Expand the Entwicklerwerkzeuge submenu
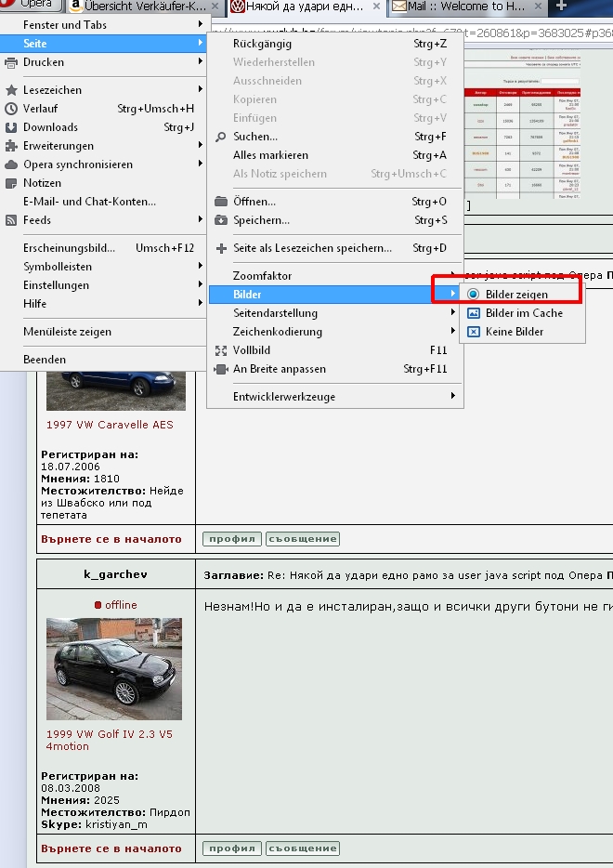The width and height of the screenshot is (613, 868). (283, 397)
